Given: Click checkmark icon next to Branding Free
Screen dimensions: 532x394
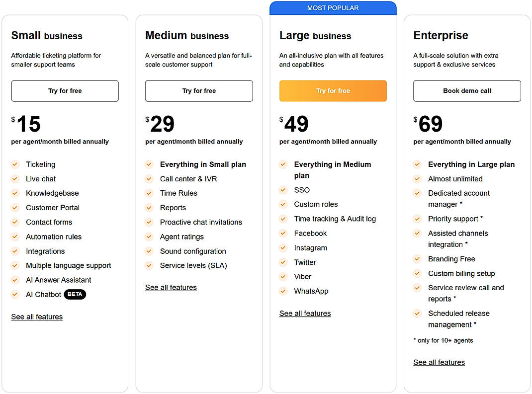Looking at the screenshot, I should [x=418, y=259].
